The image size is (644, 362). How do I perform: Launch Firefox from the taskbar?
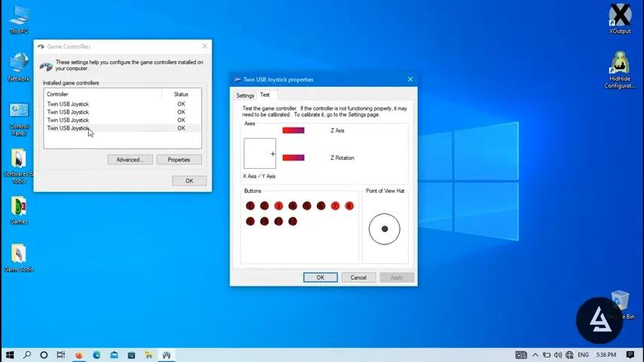pyautogui.click(x=79, y=354)
